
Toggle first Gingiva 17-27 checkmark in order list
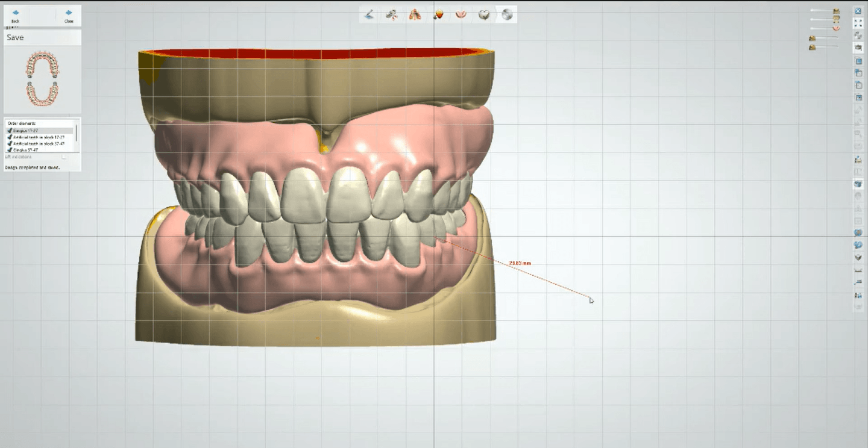pos(9,131)
